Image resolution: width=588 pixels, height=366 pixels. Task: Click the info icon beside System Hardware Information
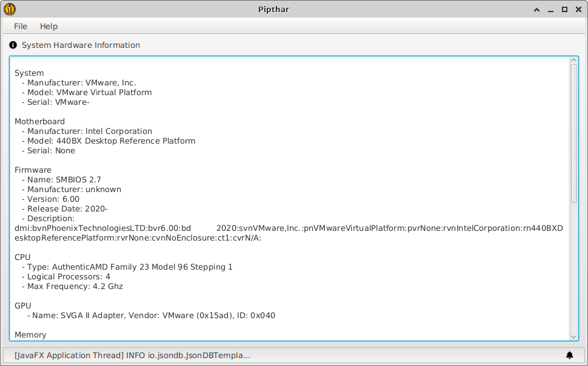pyautogui.click(x=13, y=45)
